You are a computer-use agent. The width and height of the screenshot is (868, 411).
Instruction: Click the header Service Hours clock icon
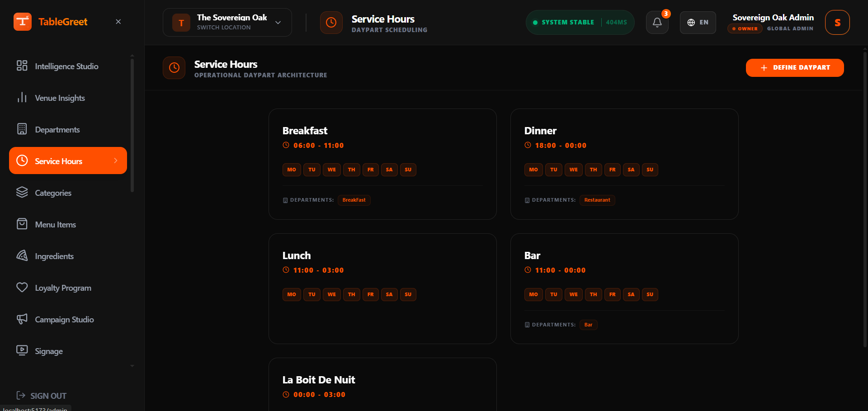tap(331, 22)
